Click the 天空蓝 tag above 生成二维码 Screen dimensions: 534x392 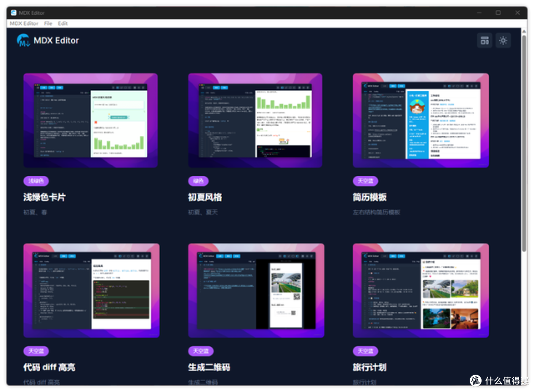point(201,351)
